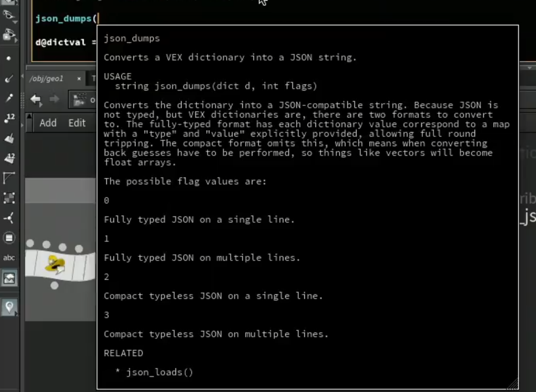
Task: Click the scroll-up arrow in network pane
Action: pyautogui.click(x=29, y=116)
